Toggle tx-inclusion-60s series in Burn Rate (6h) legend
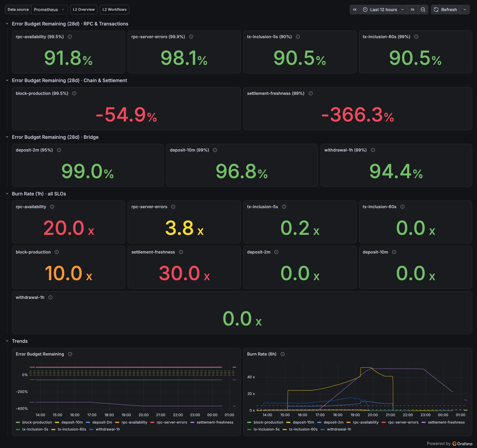The height and width of the screenshot is (448, 477). click(x=303, y=429)
